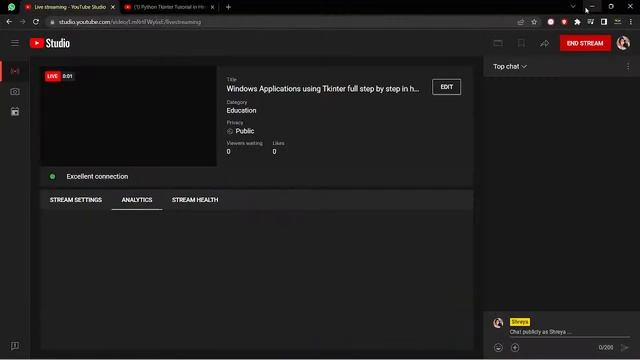This screenshot has height=360, width=640.
Task: Click the share page icon in address bar
Action: tap(520, 22)
